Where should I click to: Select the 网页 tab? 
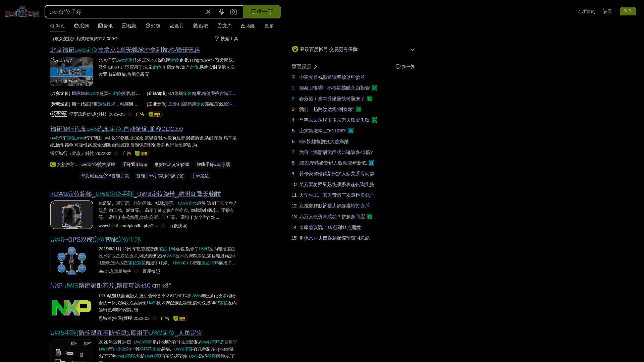pyautogui.click(x=58, y=26)
